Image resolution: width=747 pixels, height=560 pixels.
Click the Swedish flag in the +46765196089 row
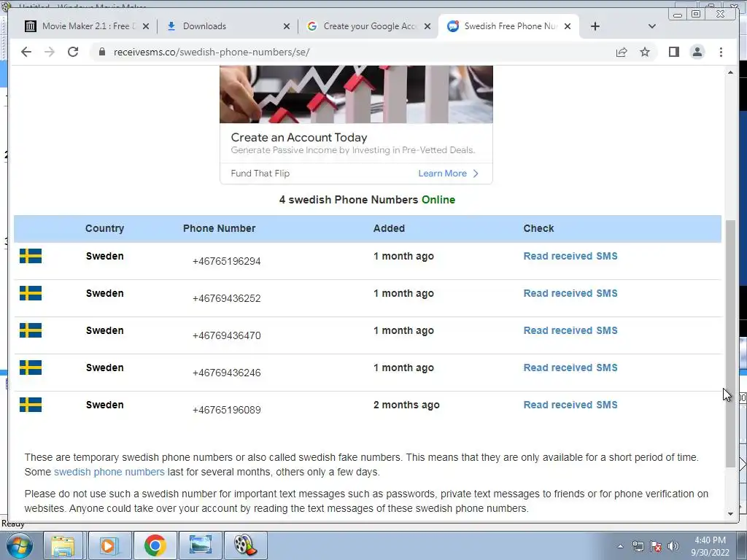click(x=31, y=405)
